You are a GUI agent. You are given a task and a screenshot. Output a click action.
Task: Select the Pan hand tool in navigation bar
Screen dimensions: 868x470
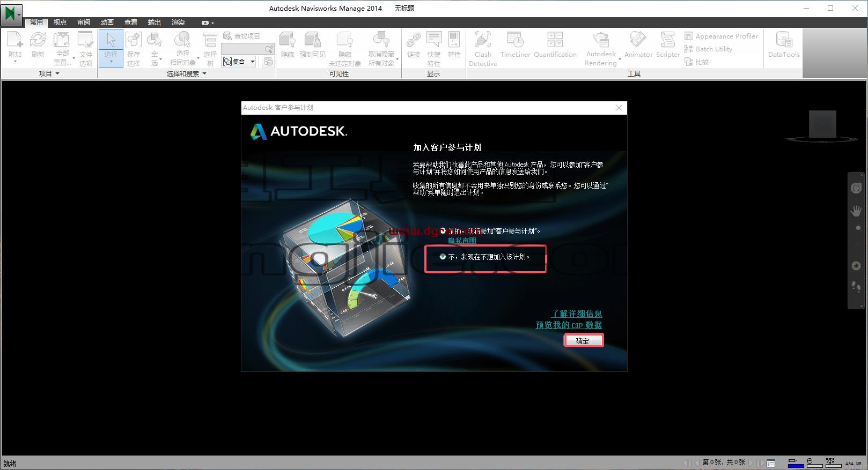(856, 211)
